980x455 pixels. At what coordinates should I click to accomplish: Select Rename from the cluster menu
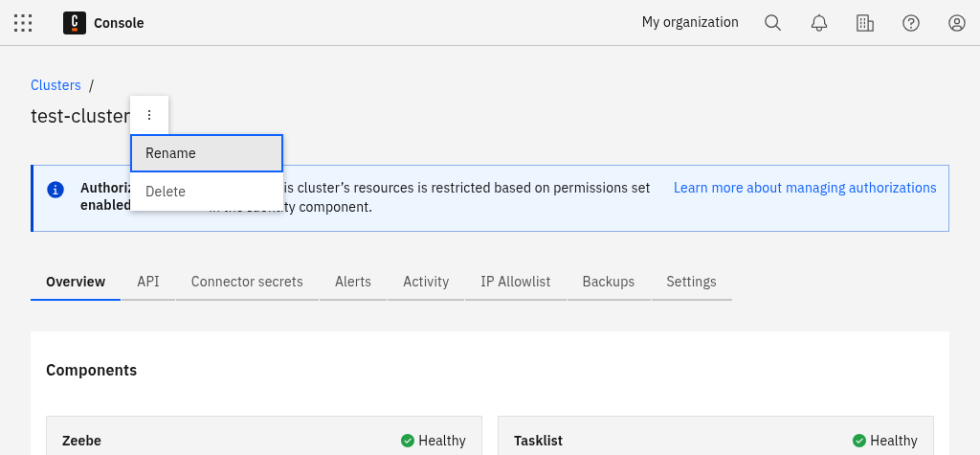tap(207, 153)
